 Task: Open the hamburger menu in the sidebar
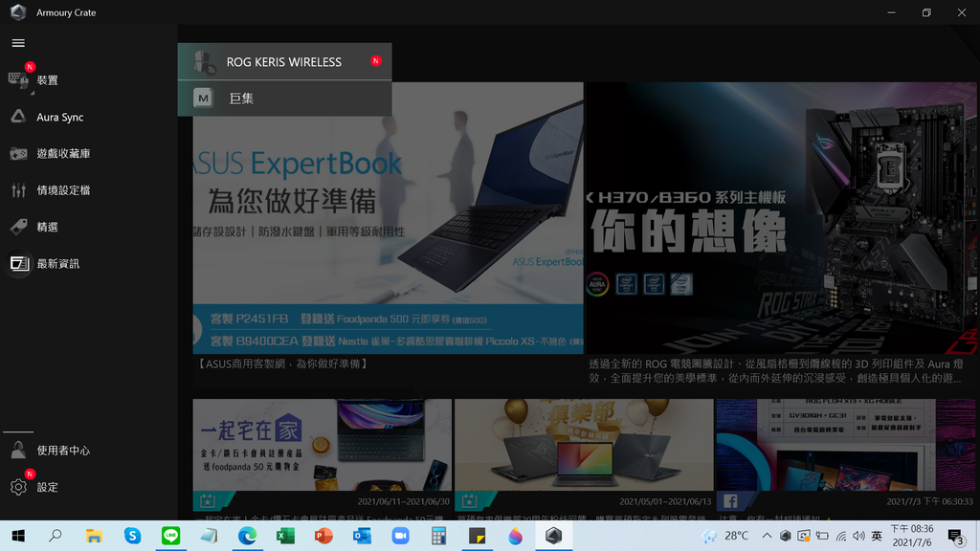[18, 43]
